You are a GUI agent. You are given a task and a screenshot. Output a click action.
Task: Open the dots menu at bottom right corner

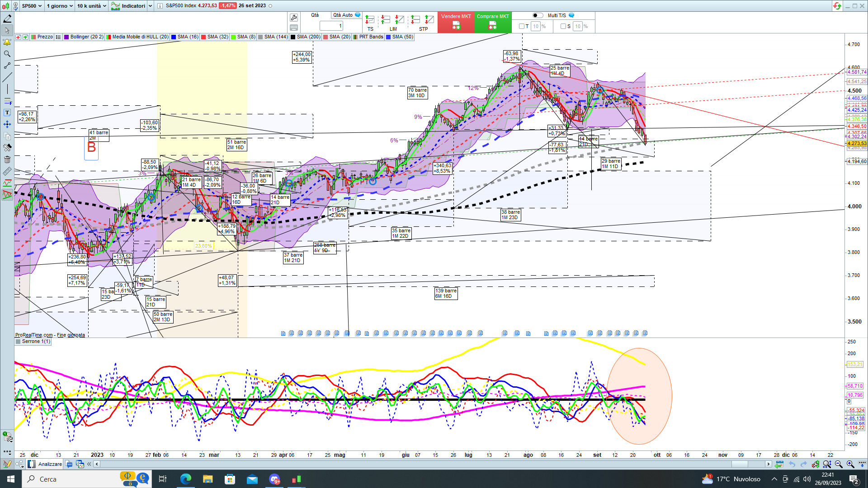(x=862, y=464)
